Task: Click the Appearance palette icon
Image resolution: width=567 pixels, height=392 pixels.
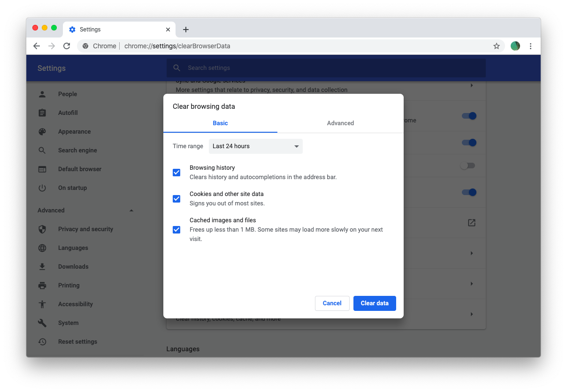Action: click(42, 131)
